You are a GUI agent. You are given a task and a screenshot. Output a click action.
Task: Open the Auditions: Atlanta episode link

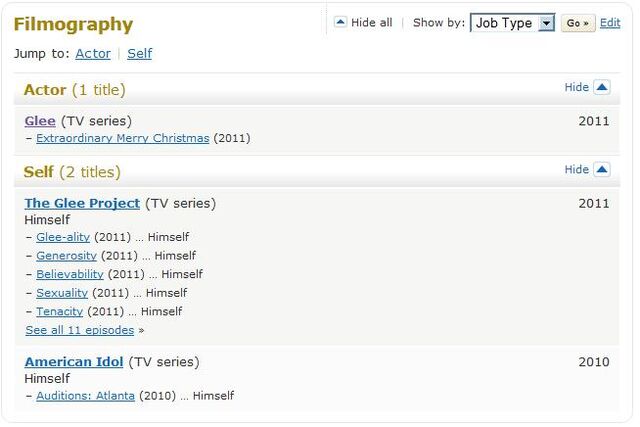click(85, 396)
